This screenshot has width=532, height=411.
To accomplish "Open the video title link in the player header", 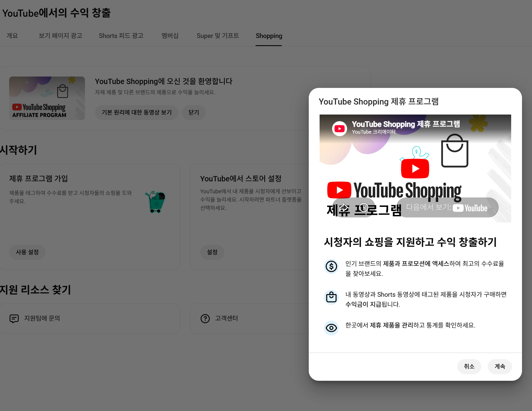I will coord(406,124).
